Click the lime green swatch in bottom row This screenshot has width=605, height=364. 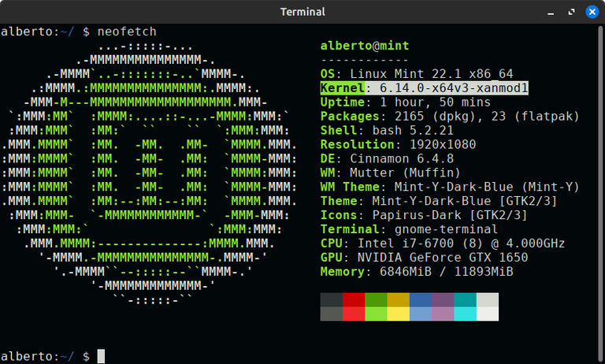coord(377,314)
